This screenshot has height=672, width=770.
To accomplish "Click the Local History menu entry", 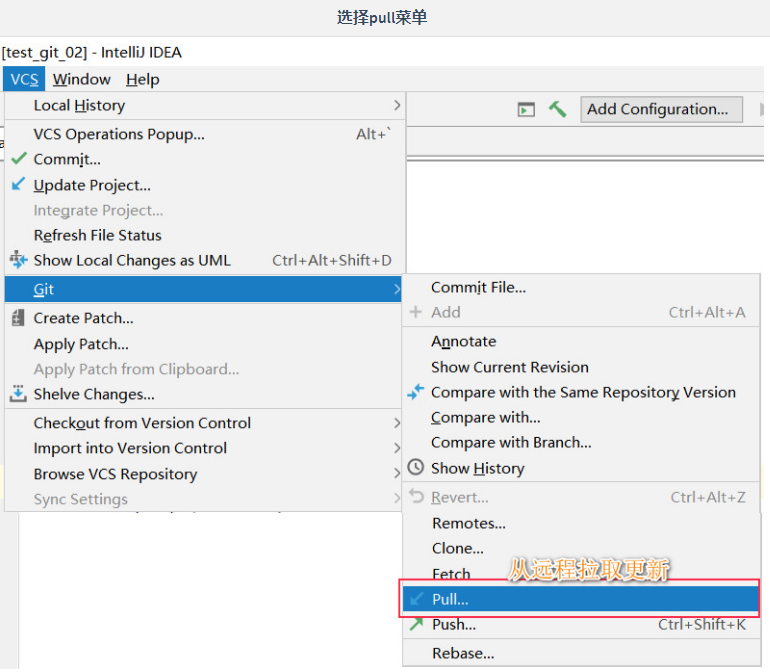I will [x=205, y=105].
